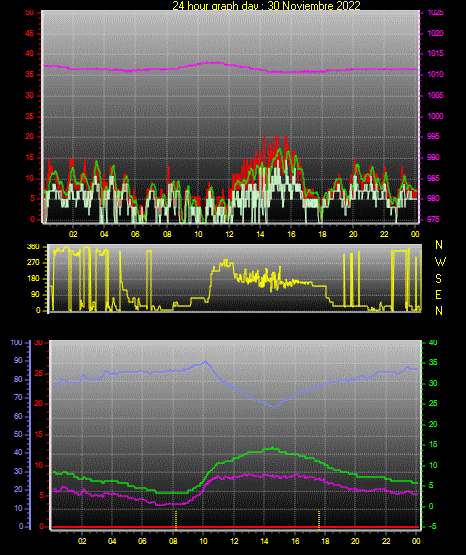Click the 12 hour label under wind graph
Viewport: 466px width, 555px height.
(x=229, y=234)
